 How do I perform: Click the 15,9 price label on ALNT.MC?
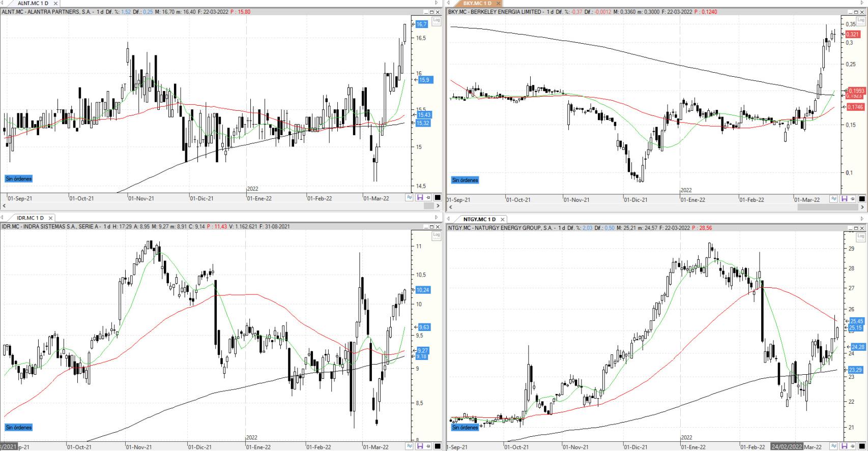(424, 80)
